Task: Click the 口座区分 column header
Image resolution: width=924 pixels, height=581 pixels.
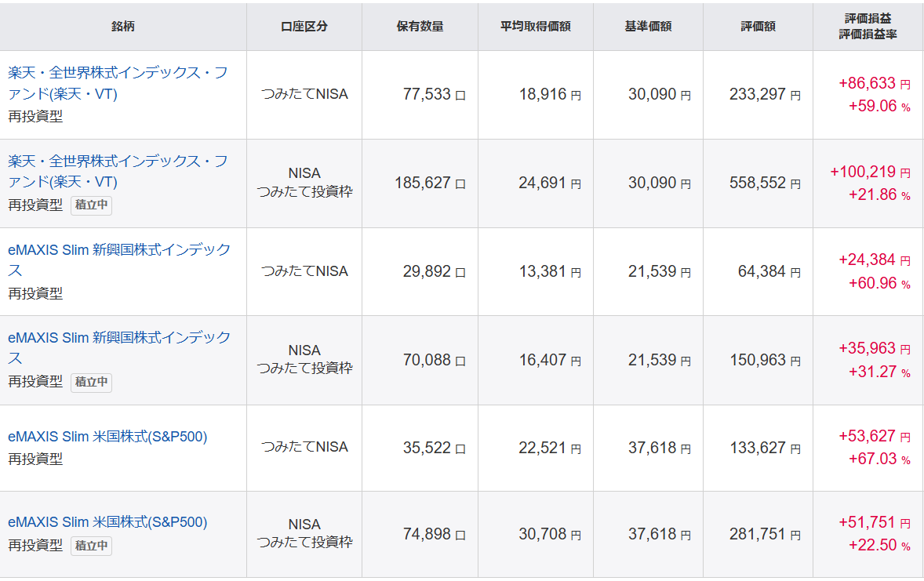Action: pos(304,26)
